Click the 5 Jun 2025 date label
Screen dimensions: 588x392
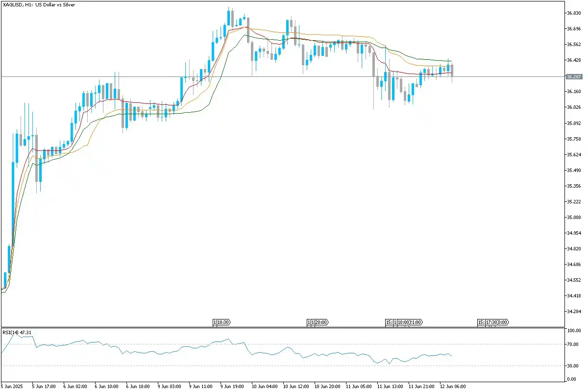[11, 386]
